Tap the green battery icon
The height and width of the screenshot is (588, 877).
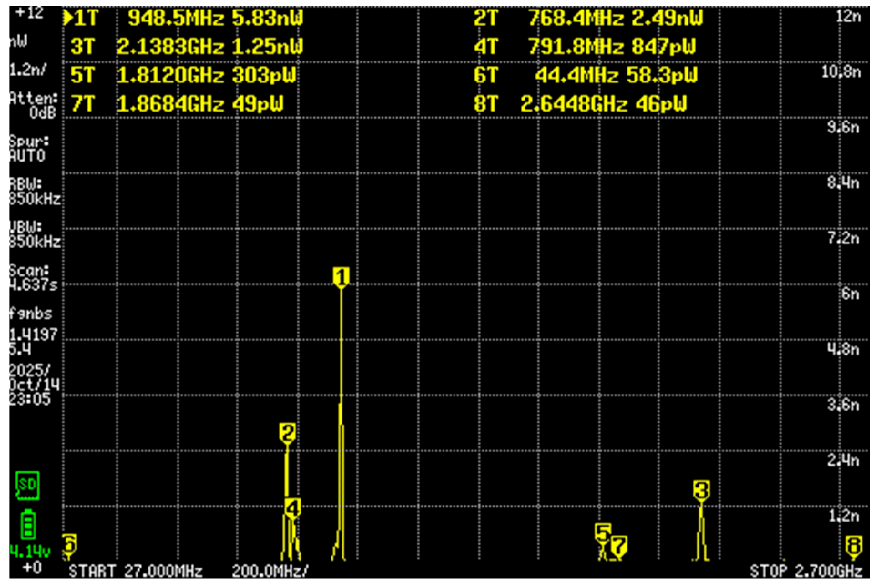[x=28, y=525]
